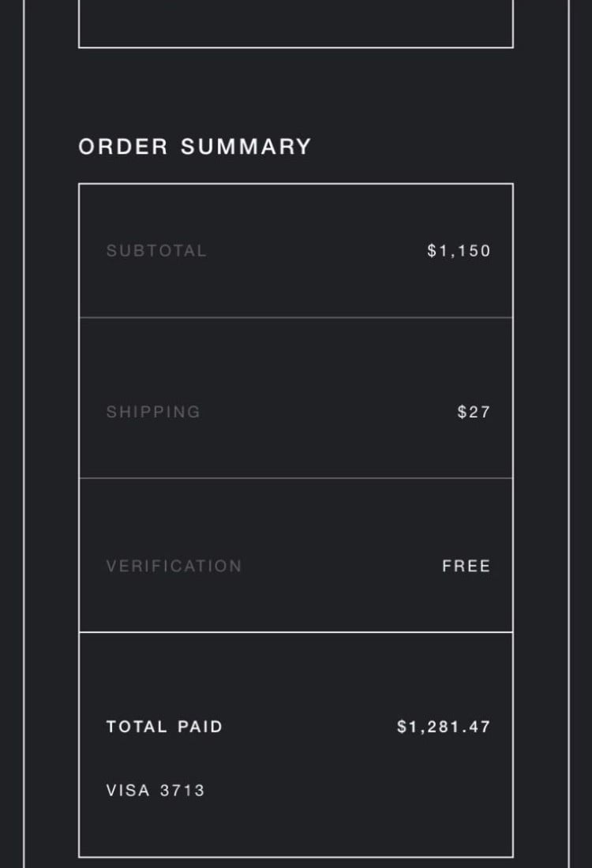Click the word PAID in total row
This screenshot has width=592, height=868.
click(200, 726)
